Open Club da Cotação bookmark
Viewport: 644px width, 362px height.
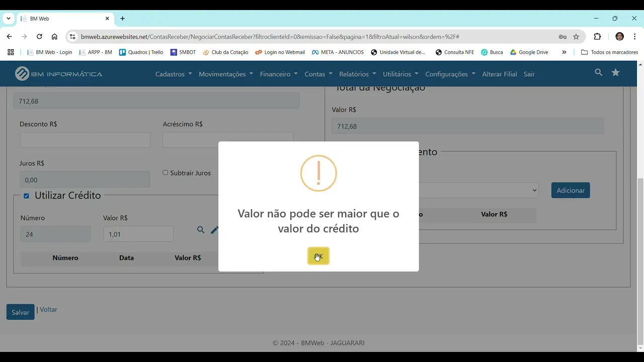[x=225, y=52]
